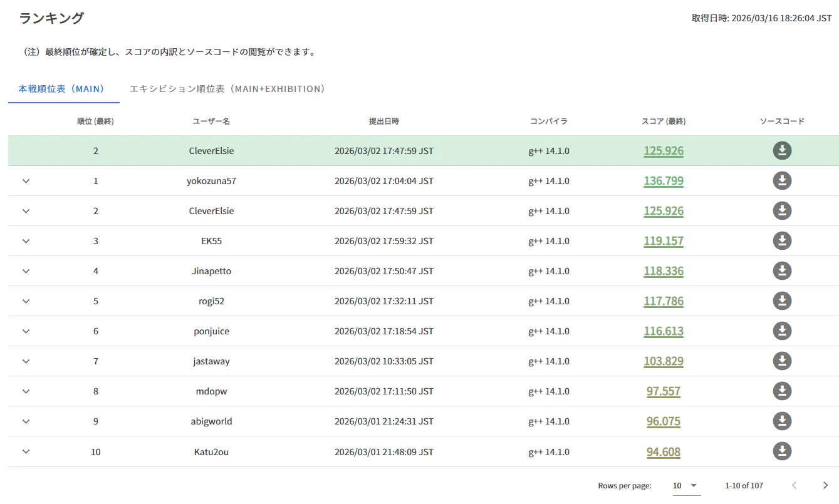This screenshot has height=504, width=839.
Task: Select user name abigworld
Action: 211,421
